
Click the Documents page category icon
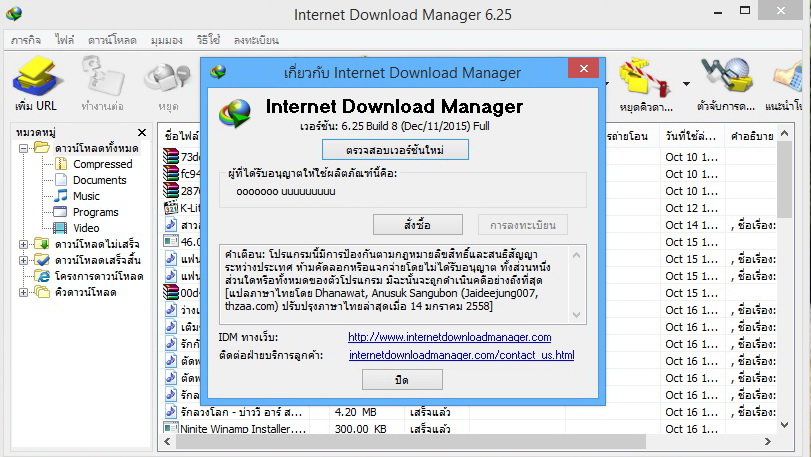[61, 180]
